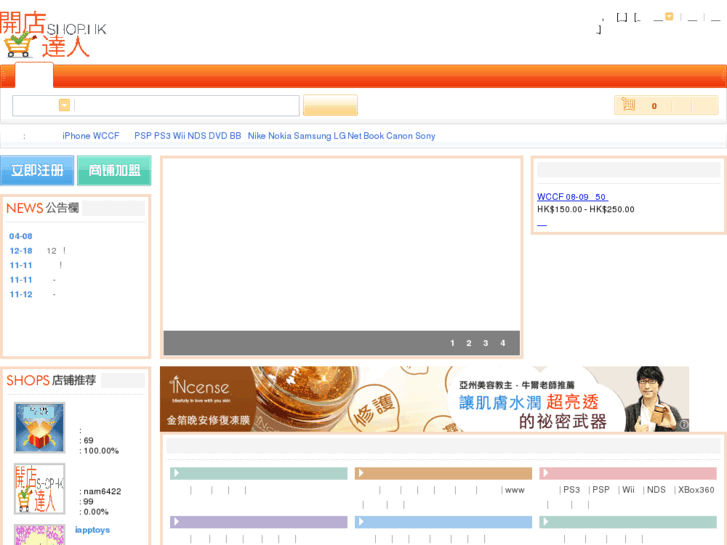727x545 pixels.
Task: Open the 04-08 news item
Action: pos(21,236)
